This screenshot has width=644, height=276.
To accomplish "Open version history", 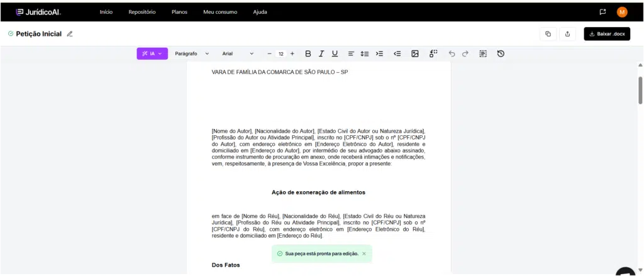I will click(x=501, y=53).
